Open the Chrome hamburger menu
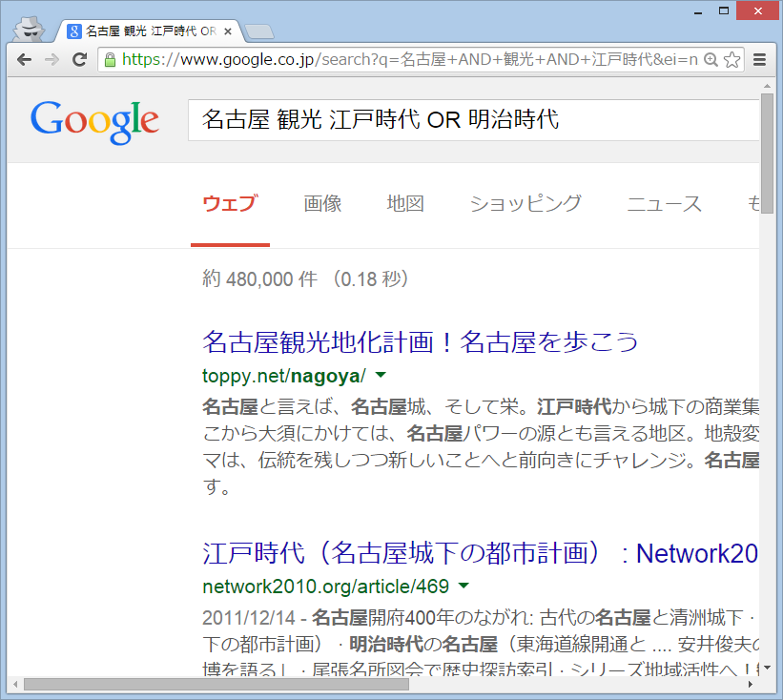 [759, 60]
